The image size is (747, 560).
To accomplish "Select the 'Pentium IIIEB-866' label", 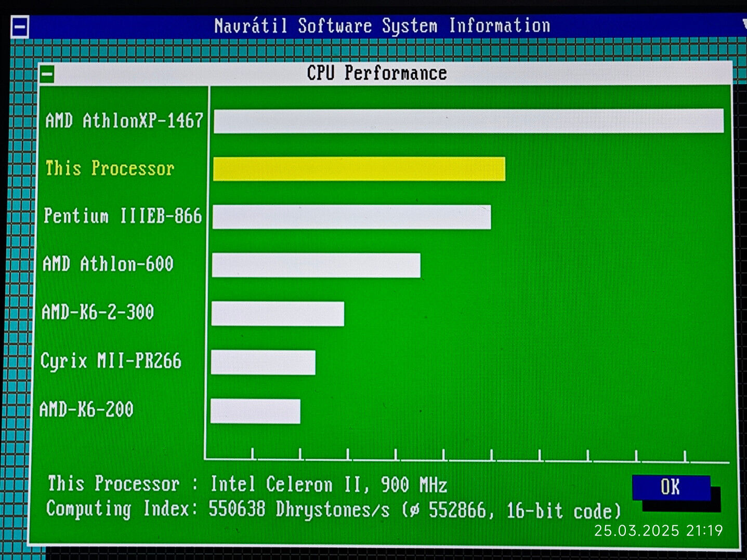I will 123,216.
